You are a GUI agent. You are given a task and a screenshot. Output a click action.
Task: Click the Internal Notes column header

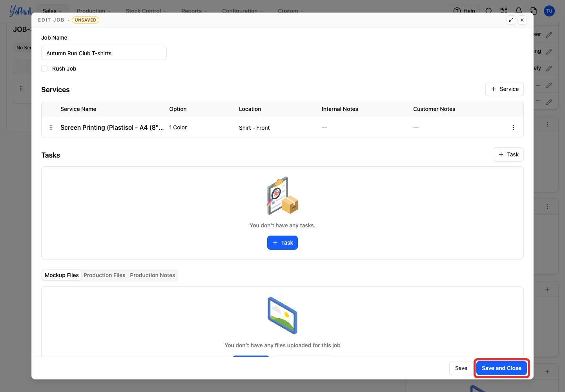coord(340,109)
